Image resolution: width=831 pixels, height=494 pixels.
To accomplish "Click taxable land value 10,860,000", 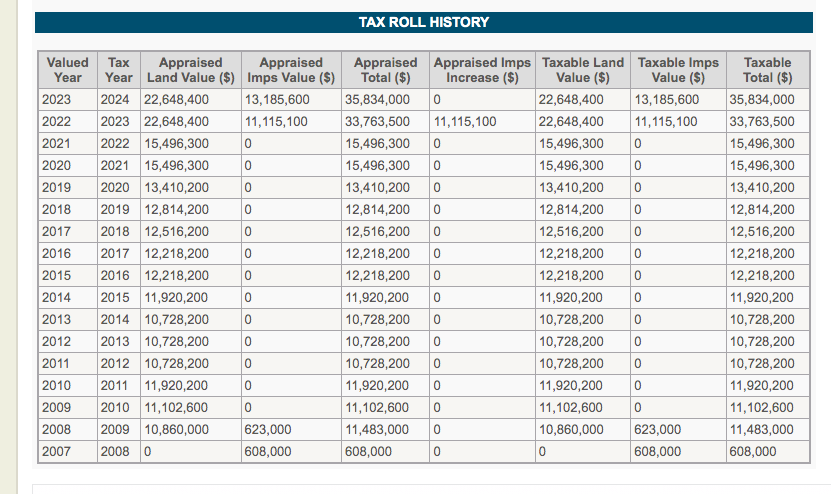I will click(583, 430).
